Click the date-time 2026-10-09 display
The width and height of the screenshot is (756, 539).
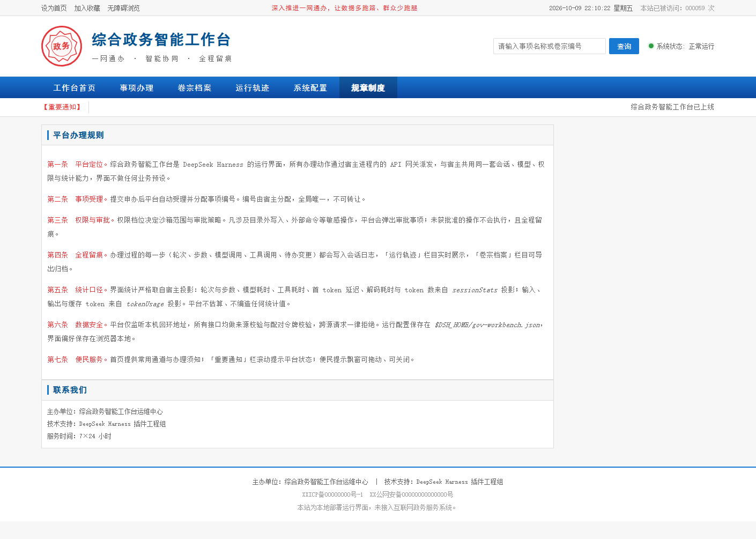pos(591,8)
